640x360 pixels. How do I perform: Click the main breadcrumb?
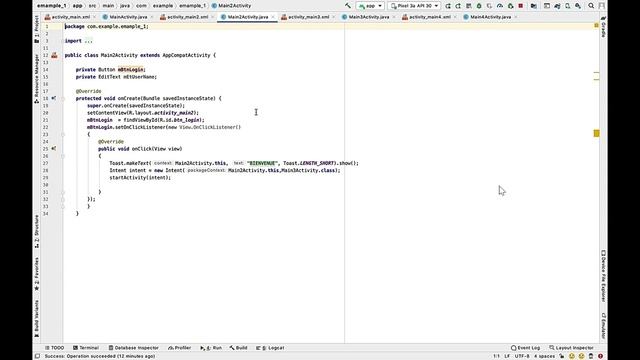point(108,6)
